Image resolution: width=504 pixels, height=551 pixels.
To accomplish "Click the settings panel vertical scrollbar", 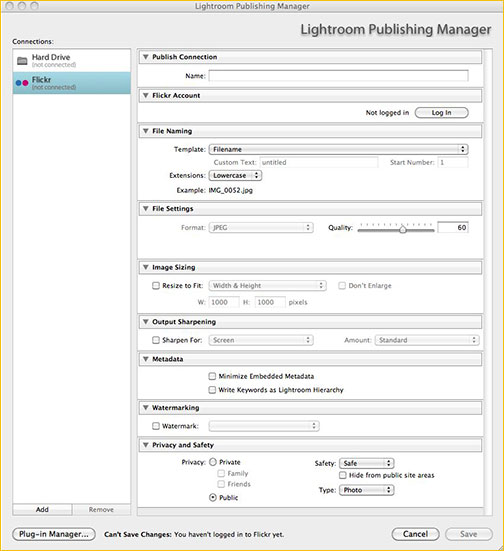I will tap(488, 282).
